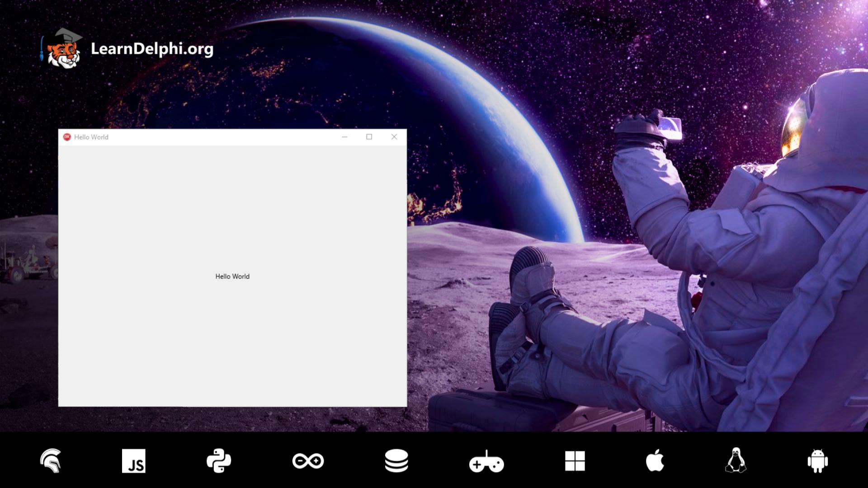The height and width of the screenshot is (488, 868).
Task: Open the Python platform icon
Action: pos(219,461)
